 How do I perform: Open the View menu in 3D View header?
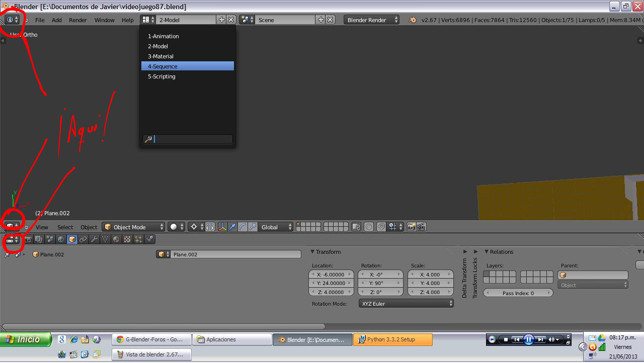(42, 227)
